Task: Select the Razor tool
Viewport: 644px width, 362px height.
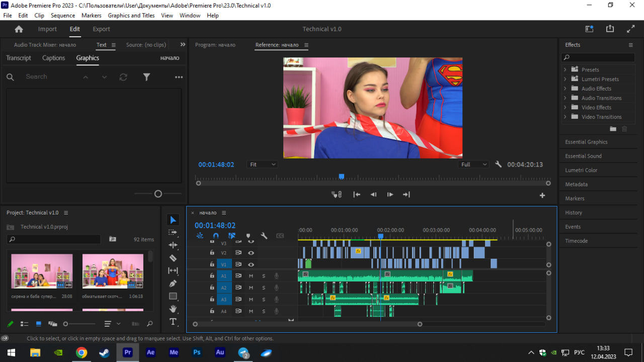Action: click(x=173, y=258)
